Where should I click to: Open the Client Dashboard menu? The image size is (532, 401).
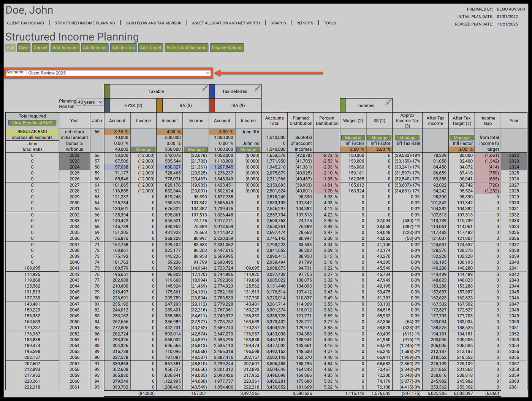(x=25, y=23)
